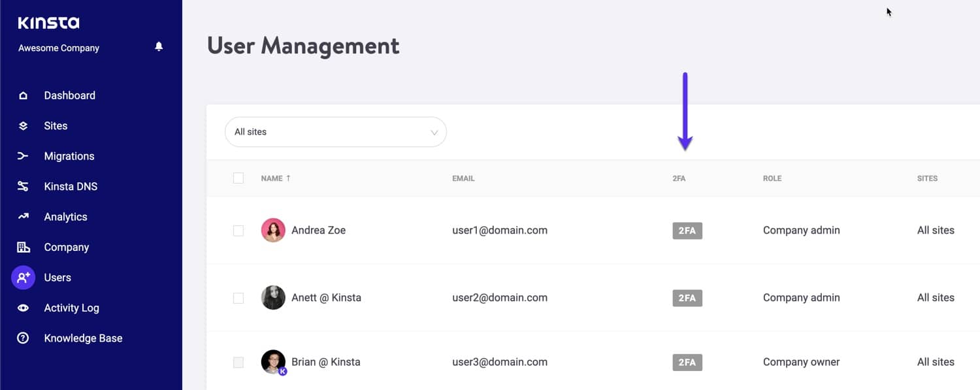Toggle the select-all checkbox in header

pos(238,178)
